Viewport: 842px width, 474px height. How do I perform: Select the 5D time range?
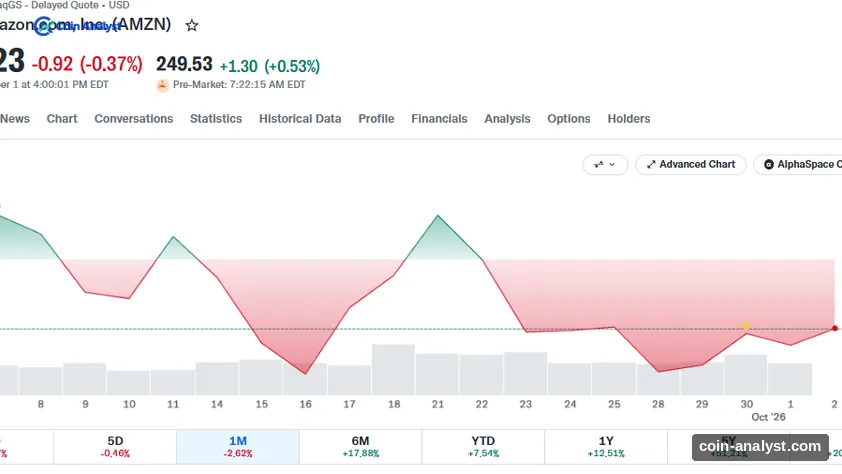point(115,447)
